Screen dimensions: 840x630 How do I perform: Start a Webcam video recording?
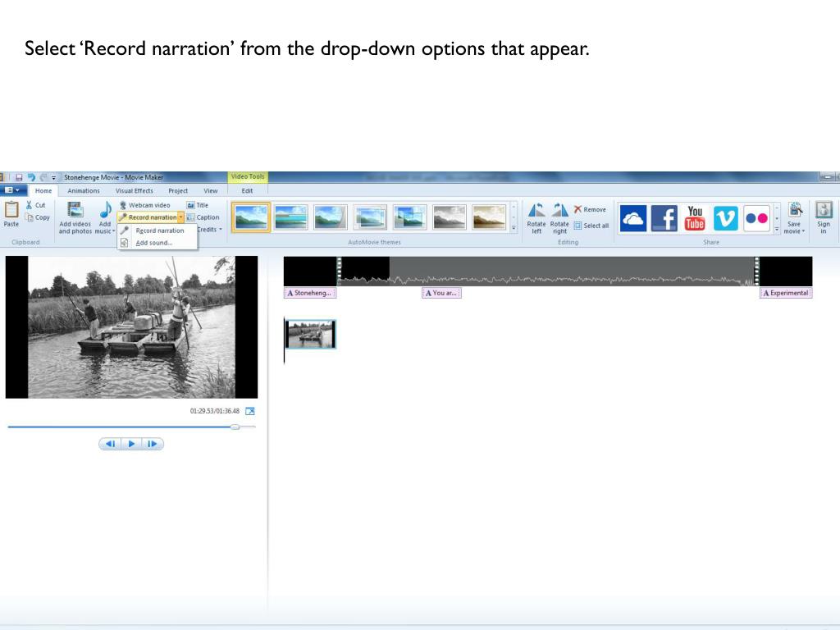(x=144, y=205)
